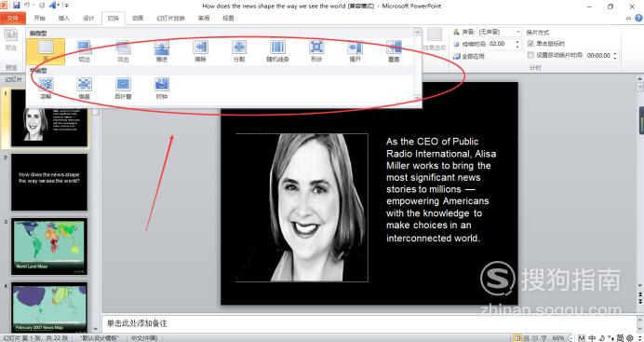
Task: Apply the 溶解 (Dissolve) transition
Action: point(46,89)
